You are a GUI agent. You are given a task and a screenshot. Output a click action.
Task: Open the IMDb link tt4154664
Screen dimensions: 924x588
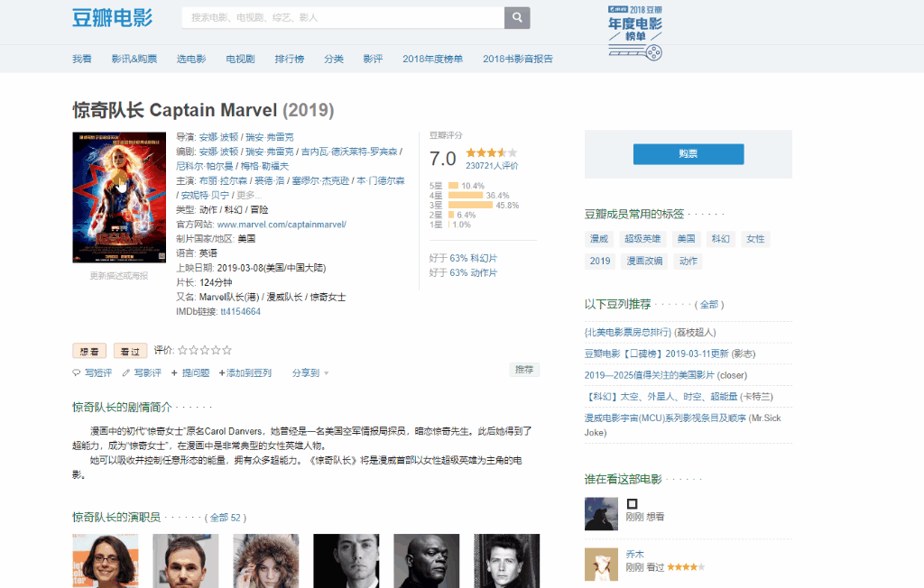point(240,312)
